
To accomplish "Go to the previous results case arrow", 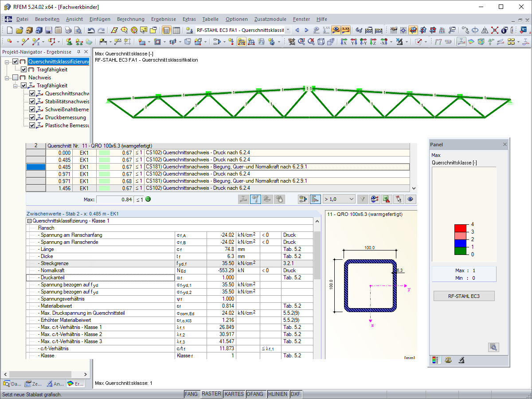I will pyautogui.click(x=297, y=30).
